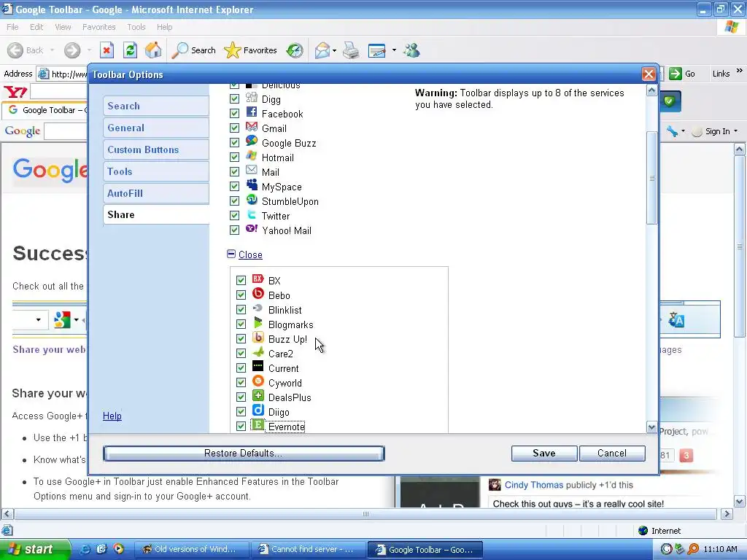
Task: Click the IE Home toolbar icon
Action: 153,50
